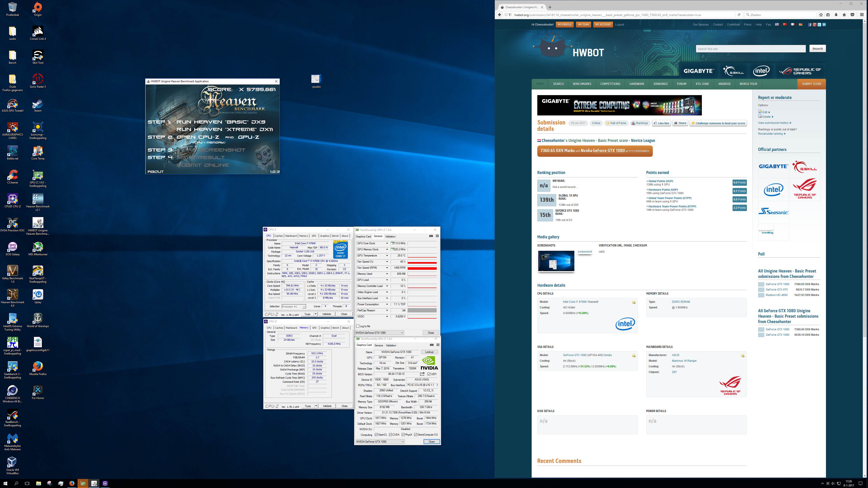The image size is (868, 488).
Task: Click the Firefox back arrow button
Action: pyautogui.click(x=500, y=15)
